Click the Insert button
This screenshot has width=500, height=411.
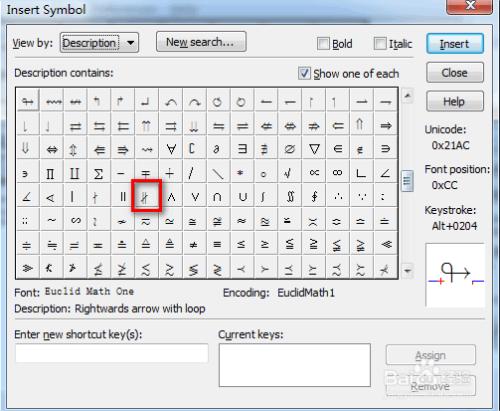455,44
